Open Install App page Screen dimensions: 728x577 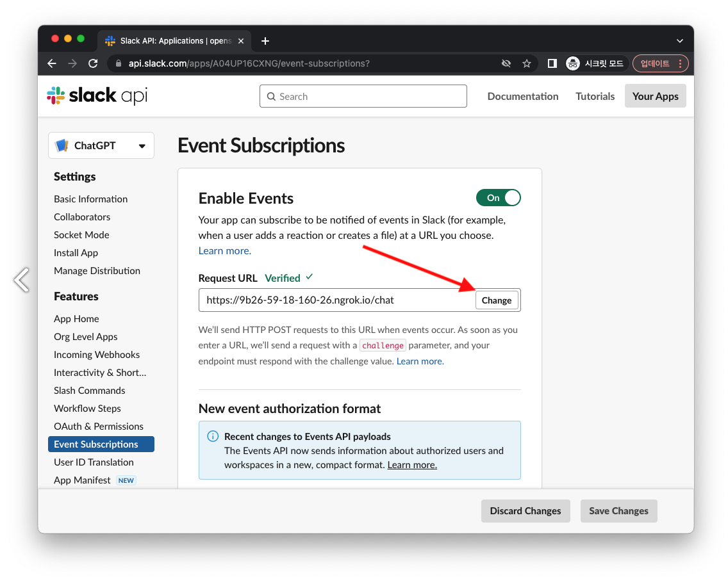tap(76, 253)
